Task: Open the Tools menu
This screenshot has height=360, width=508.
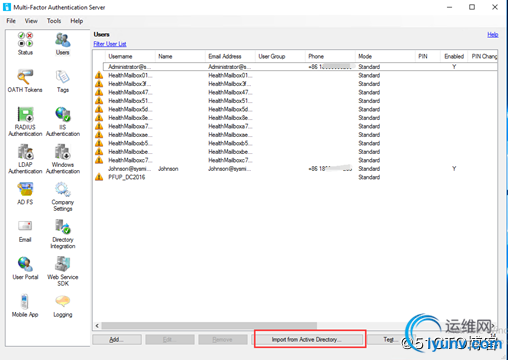Action: pos(54,21)
